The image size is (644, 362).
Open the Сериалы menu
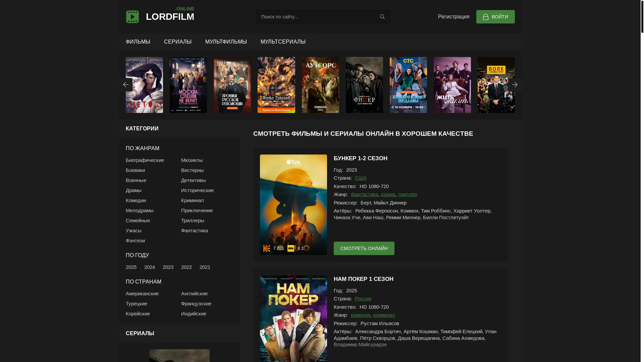[178, 42]
